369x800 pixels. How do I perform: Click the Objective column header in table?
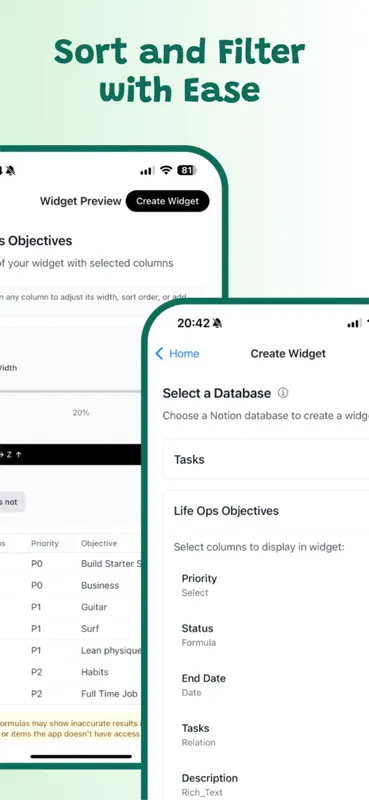99,543
